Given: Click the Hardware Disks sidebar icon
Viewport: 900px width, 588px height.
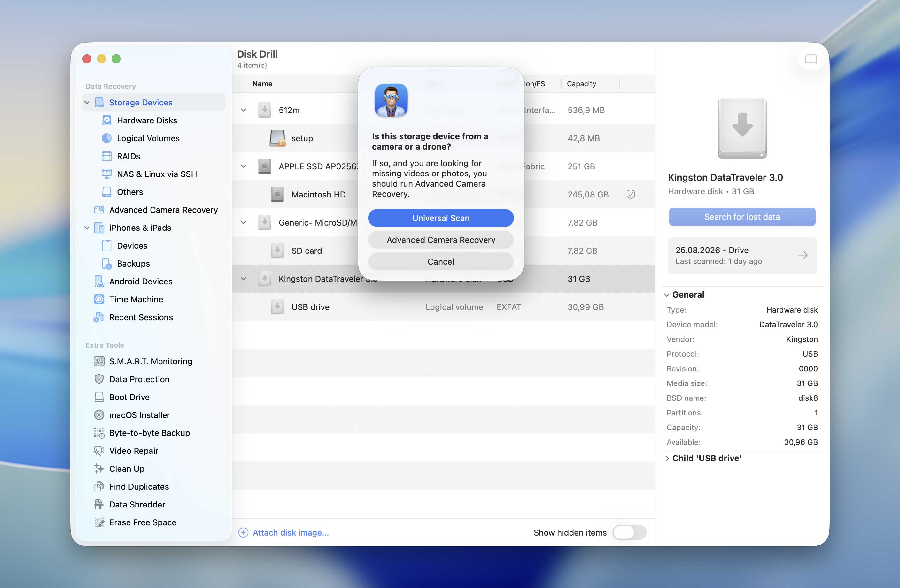Looking at the screenshot, I should 107,120.
